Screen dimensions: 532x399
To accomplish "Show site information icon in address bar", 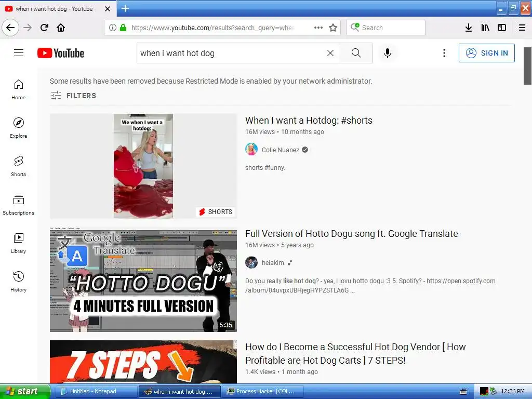I will tap(113, 28).
